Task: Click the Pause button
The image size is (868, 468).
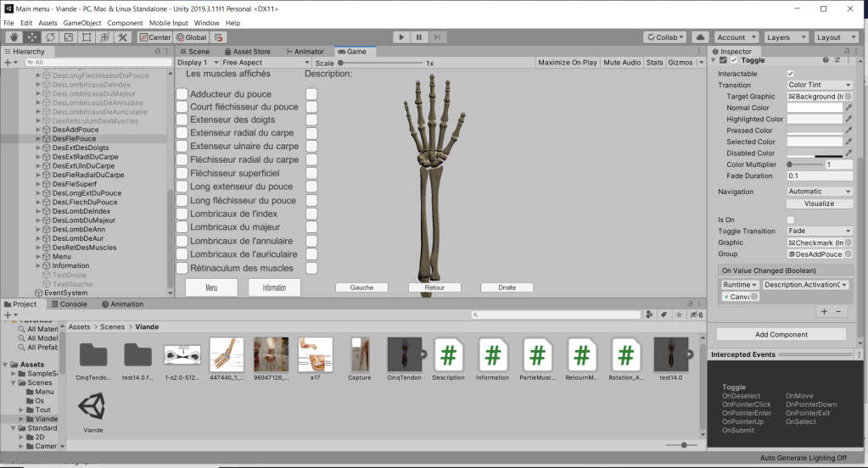Action: [419, 37]
